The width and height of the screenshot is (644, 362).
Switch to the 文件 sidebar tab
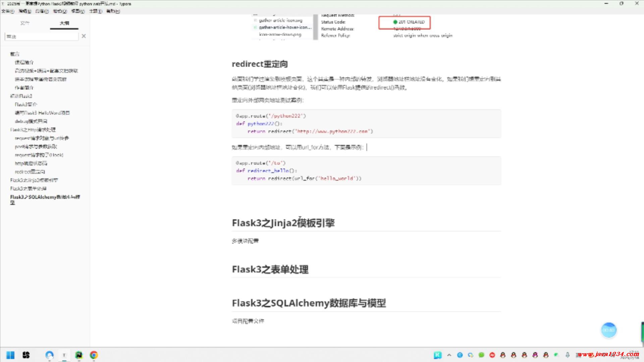tap(25, 23)
